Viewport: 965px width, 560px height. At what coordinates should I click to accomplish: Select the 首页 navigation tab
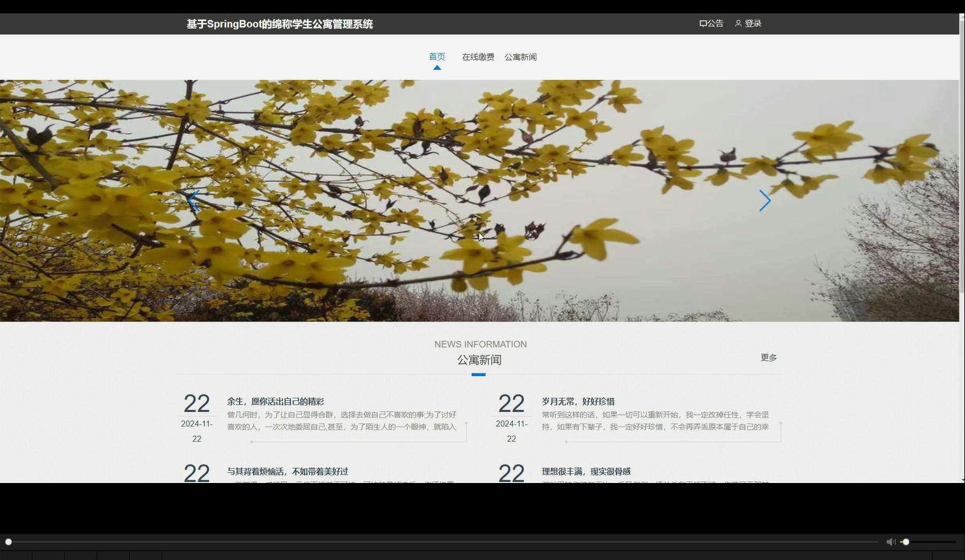tap(437, 57)
